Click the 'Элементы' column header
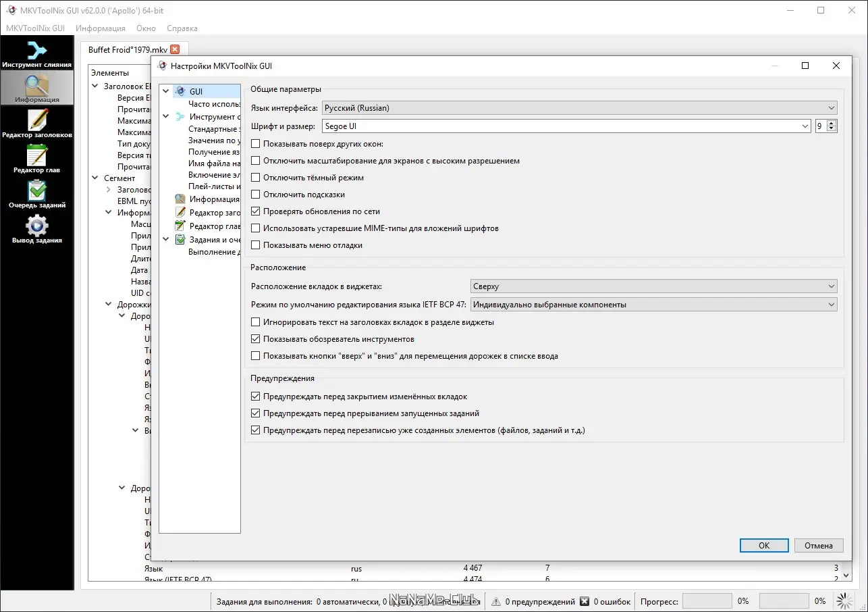The width and height of the screenshot is (868, 612). coord(110,73)
